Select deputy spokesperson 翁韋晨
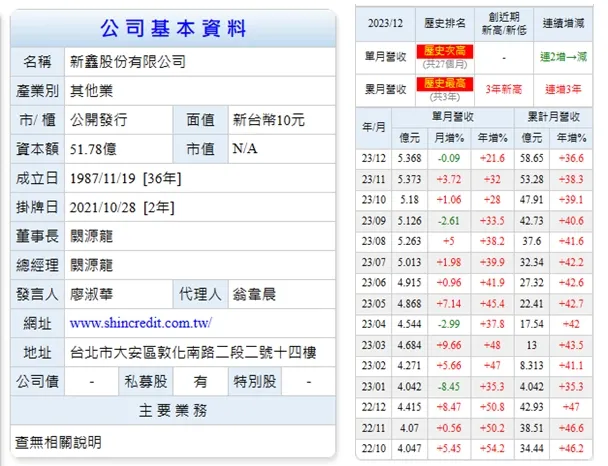Screen dimensions: 608x466 254,294
